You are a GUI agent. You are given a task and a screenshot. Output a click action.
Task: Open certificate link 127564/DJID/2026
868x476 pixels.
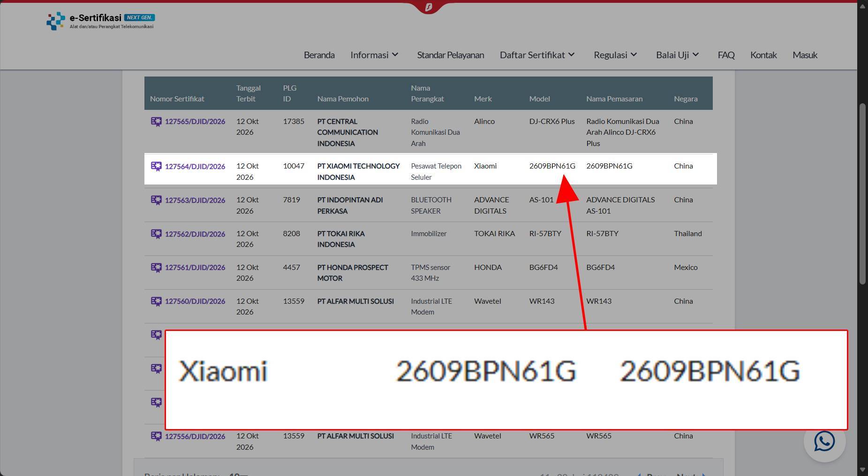point(195,166)
